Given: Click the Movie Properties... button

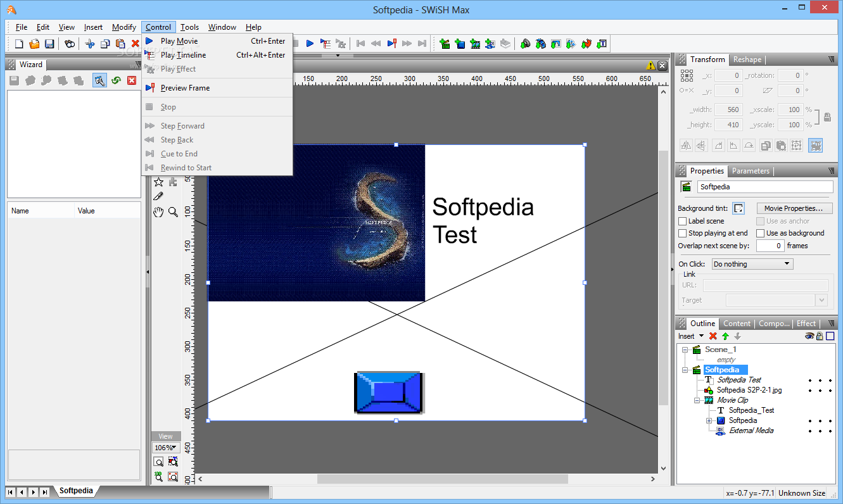Looking at the screenshot, I should click(x=794, y=208).
